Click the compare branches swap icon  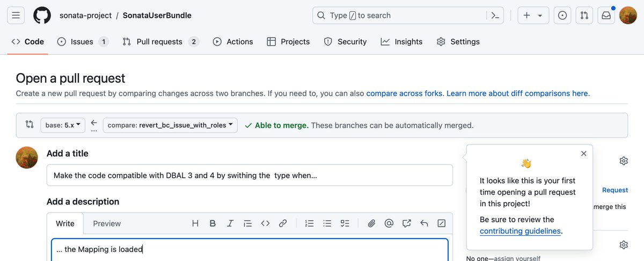30,125
